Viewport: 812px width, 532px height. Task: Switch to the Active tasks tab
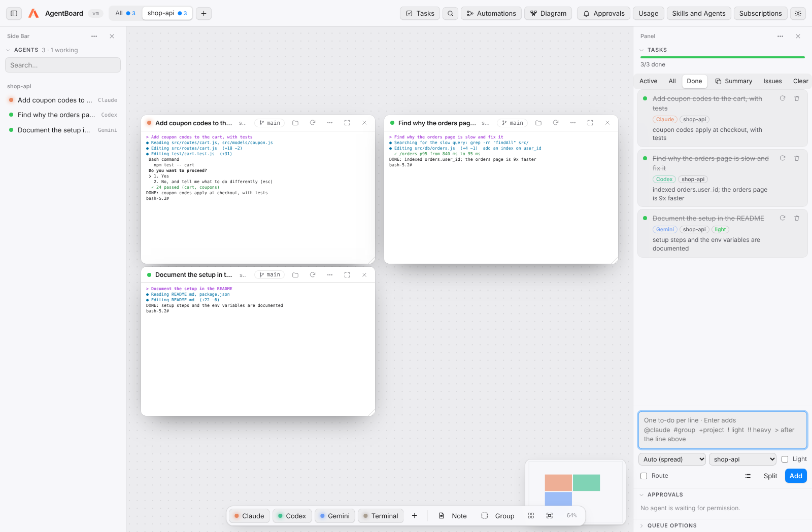tap(648, 81)
